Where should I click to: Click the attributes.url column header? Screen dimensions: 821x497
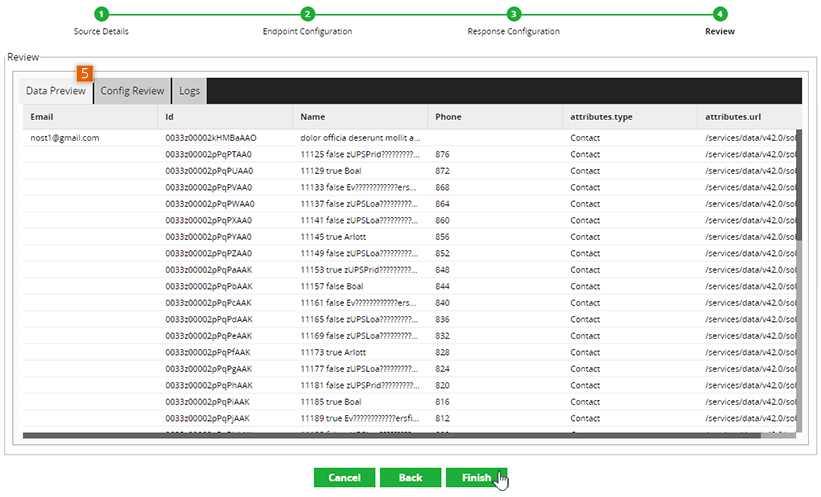click(750, 117)
